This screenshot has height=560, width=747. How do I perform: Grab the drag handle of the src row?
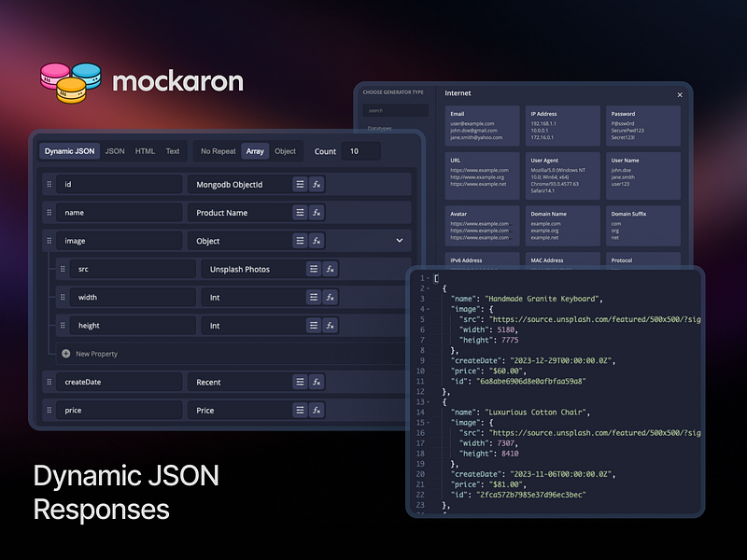(63, 269)
